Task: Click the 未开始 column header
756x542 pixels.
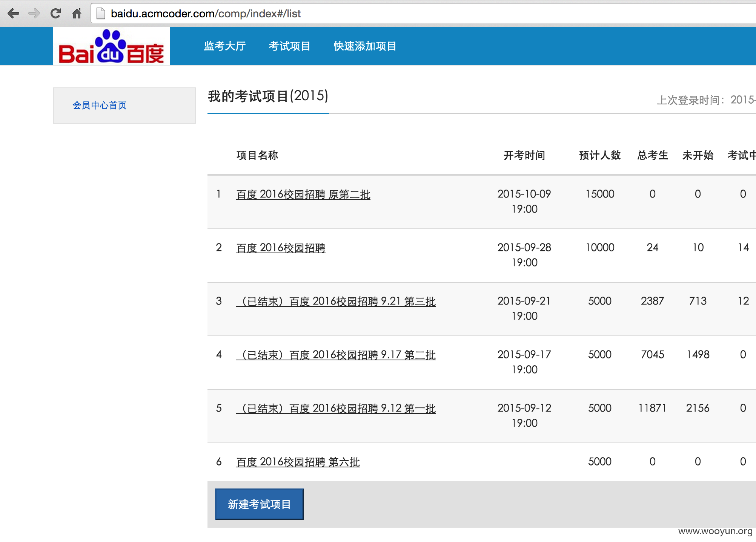Action: [698, 155]
